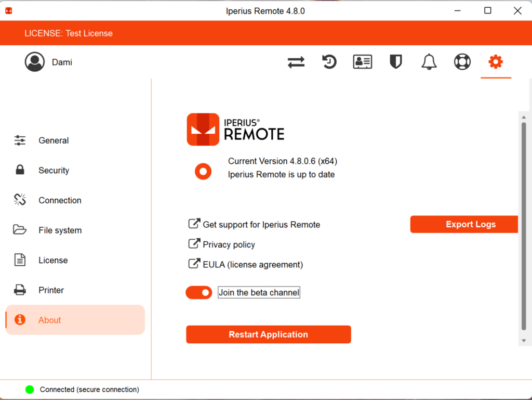532x400 pixels.
Task: Open the shield security icon in toolbar
Action: tap(395, 62)
